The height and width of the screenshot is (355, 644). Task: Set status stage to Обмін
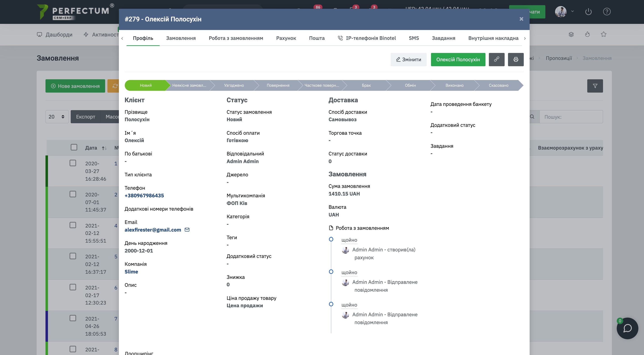pos(410,86)
